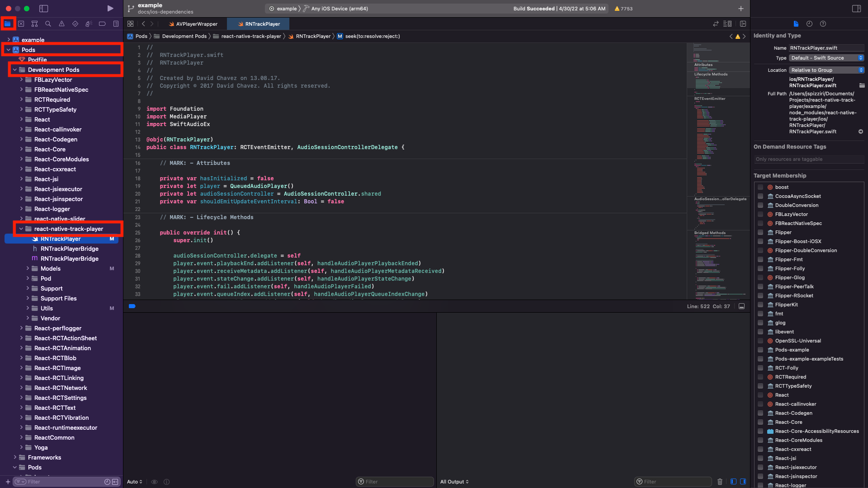The height and width of the screenshot is (488, 868).
Task: Open the All Output console selector
Action: pos(454,482)
